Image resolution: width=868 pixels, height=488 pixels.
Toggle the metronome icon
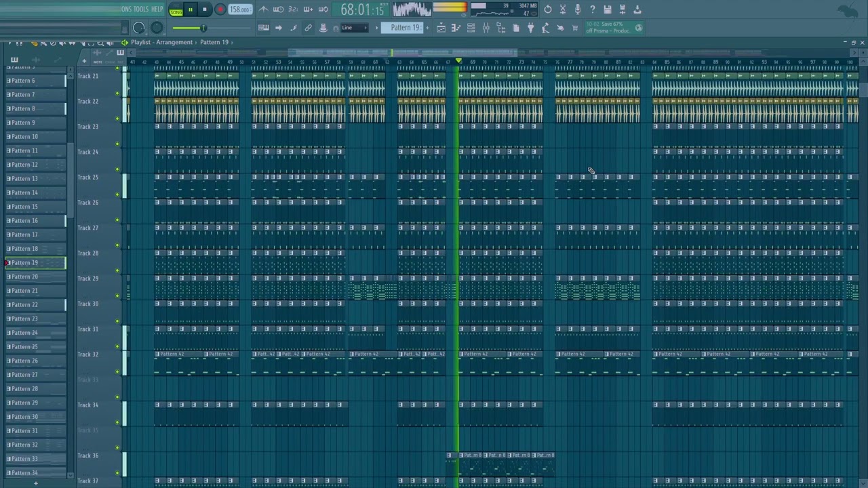(x=263, y=9)
